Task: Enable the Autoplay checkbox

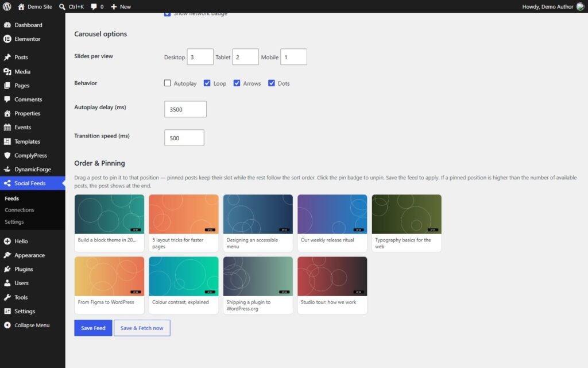Action: [x=167, y=83]
